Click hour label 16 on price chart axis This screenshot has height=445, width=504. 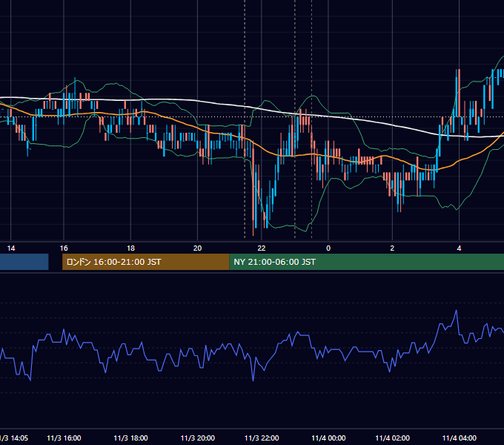64,248
